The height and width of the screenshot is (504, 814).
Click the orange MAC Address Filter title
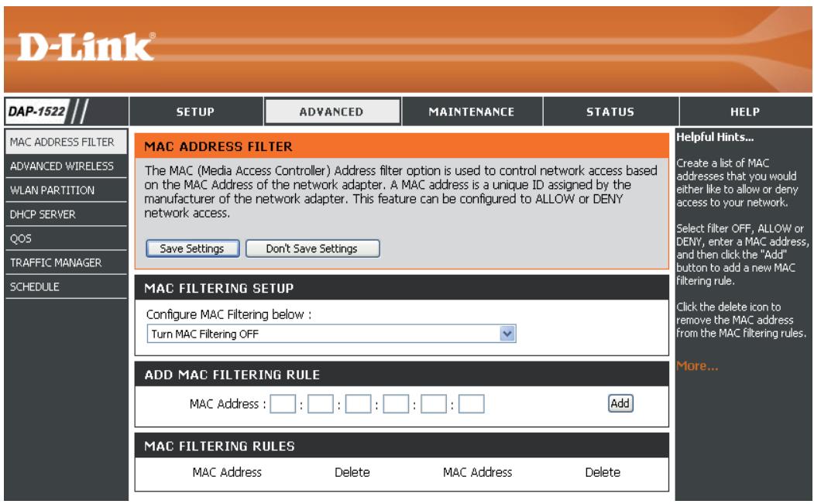coord(218,146)
